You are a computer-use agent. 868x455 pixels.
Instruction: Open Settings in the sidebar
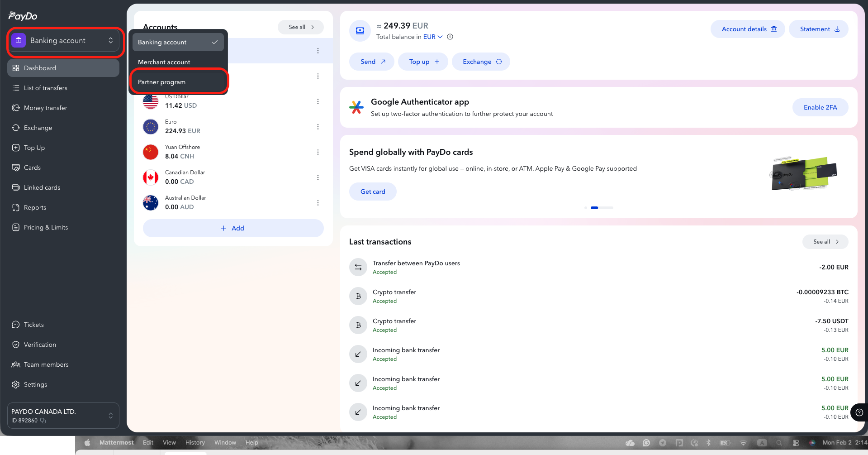pyautogui.click(x=63, y=384)
